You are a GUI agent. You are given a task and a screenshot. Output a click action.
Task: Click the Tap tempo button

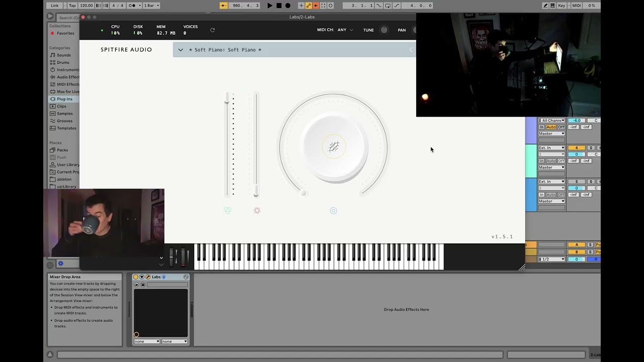(x=72, y=6)
